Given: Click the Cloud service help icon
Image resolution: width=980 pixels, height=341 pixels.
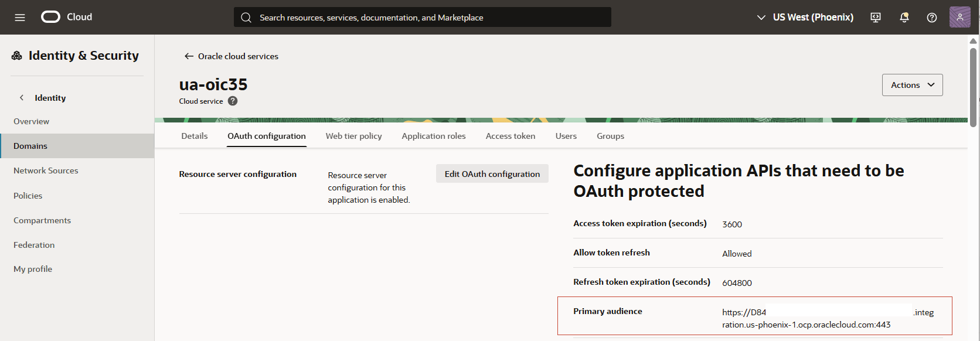Looking at the screenshot, I should (x=233, y=101).
